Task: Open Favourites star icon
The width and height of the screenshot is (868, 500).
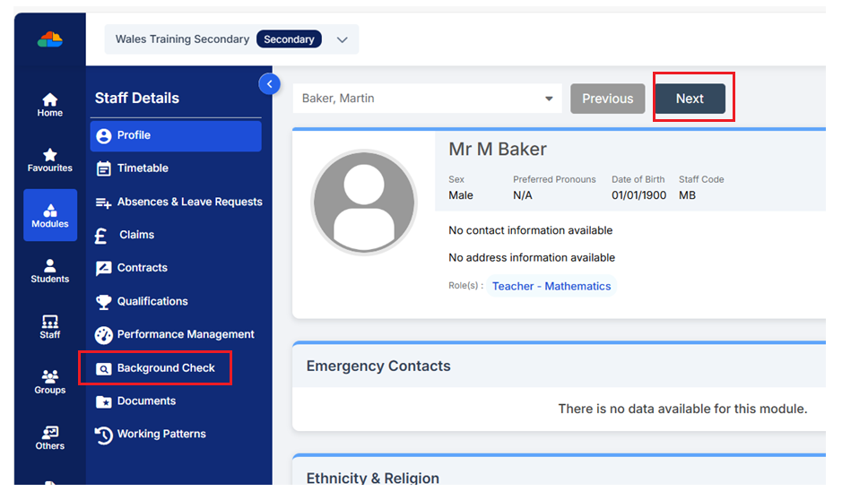Action: (x=49, y=160)
